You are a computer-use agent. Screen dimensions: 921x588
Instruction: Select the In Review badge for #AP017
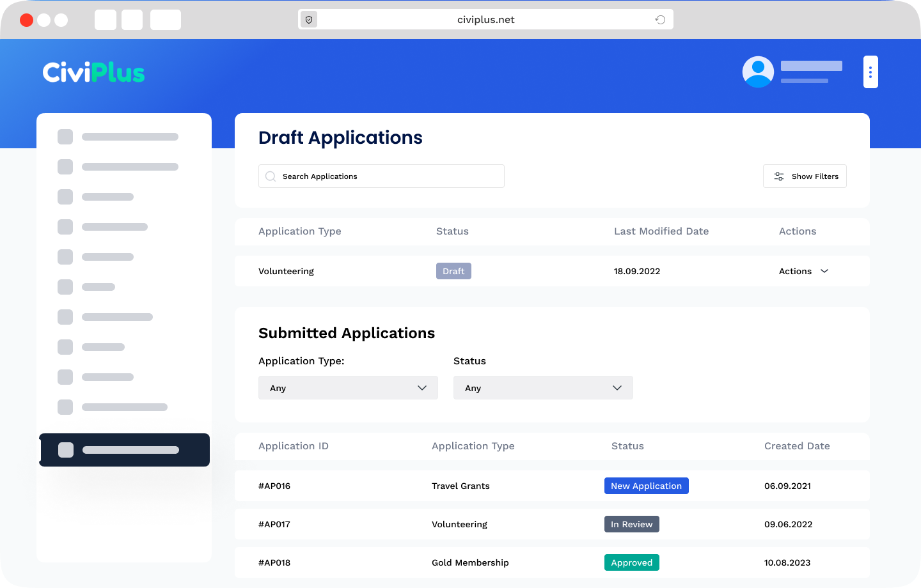[x=632, y=524]
